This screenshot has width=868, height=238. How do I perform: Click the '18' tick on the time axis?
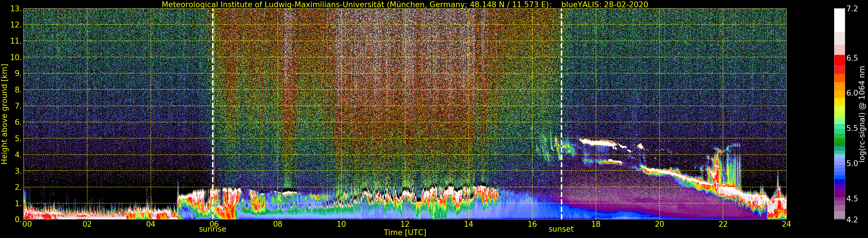tap(596, 224)
